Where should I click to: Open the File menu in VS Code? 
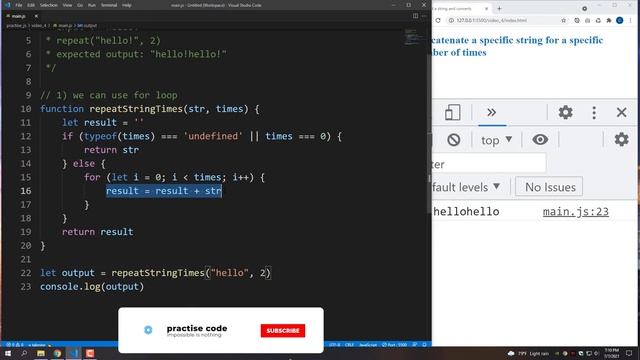tap(19, 5)
